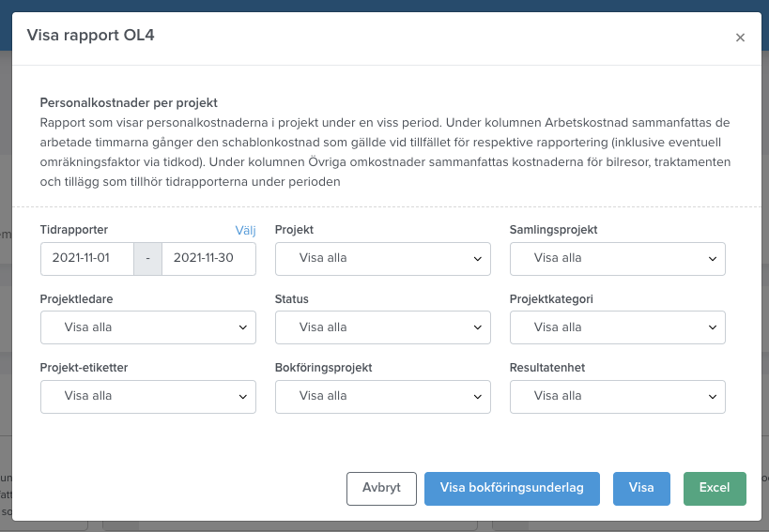Click the Visa rapport OL4 title
Viewport: 769px width, 532px height.
click(91, 36)
